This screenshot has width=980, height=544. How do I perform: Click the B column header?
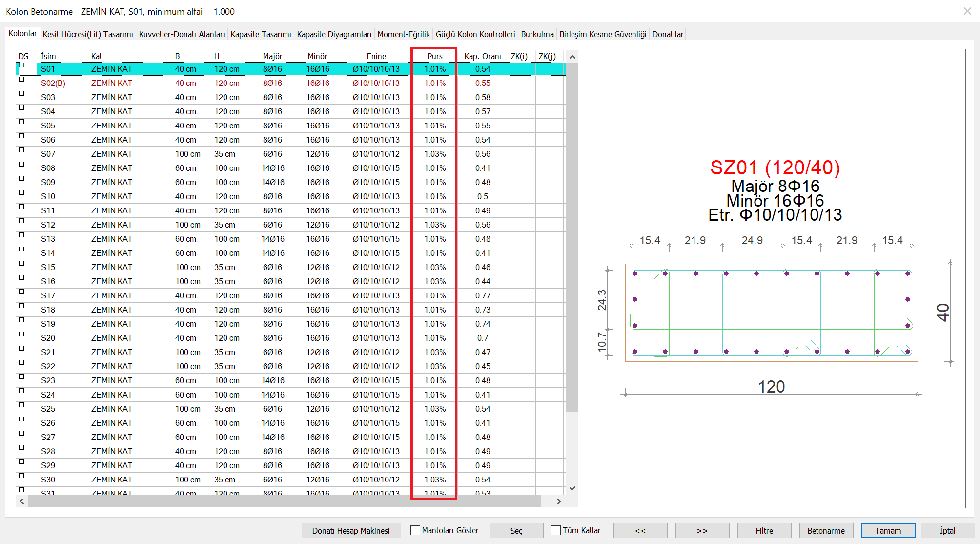pos(191,56)
